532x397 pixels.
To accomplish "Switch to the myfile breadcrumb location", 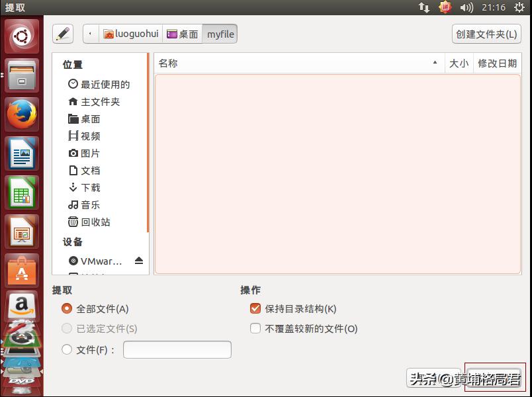I will pos(220,34).
